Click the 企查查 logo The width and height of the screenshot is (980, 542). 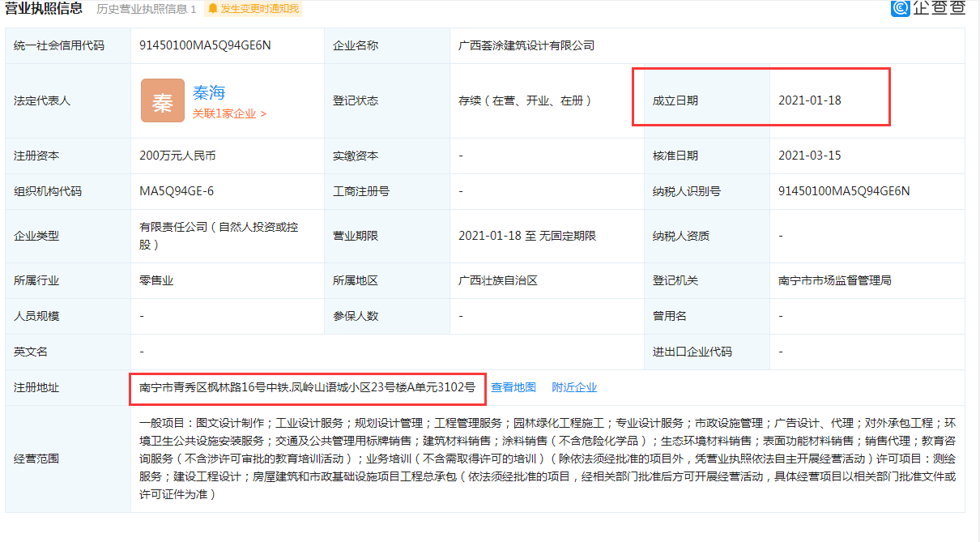click(928, 8)
